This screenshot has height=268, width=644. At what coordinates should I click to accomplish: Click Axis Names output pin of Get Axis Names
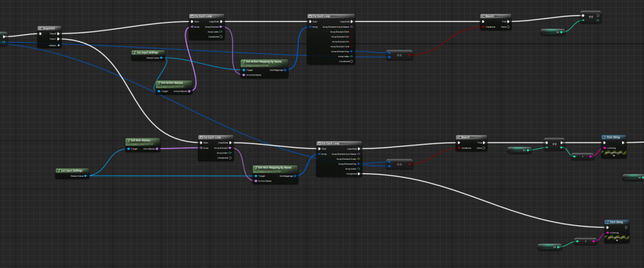click(x=158, y=149)
